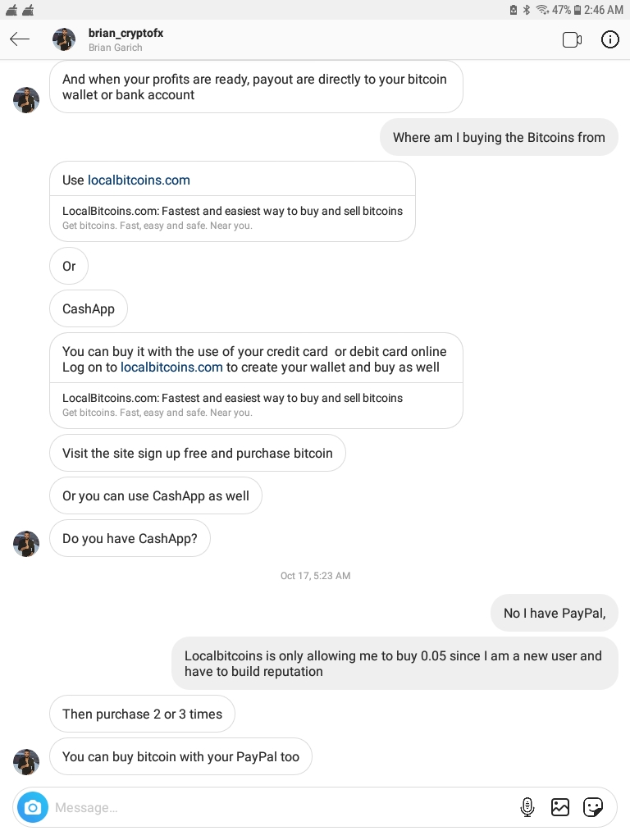Select 'Where am I buying the Bitcoins from' bubble
Viewport: 630px width, 840px height.
[x=499, y=137]
